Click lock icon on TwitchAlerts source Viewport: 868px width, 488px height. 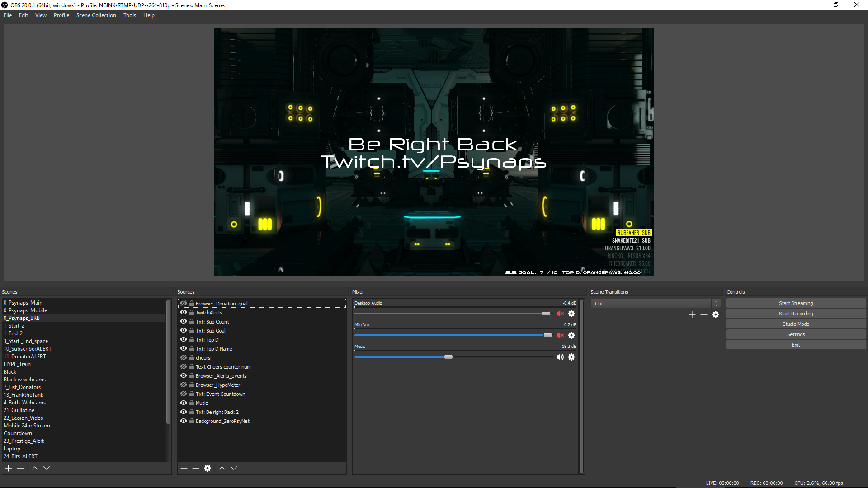(192, 313)
